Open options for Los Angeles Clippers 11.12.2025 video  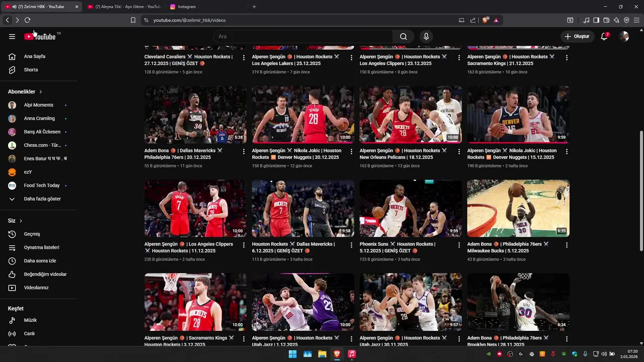[x=244, y=245]
